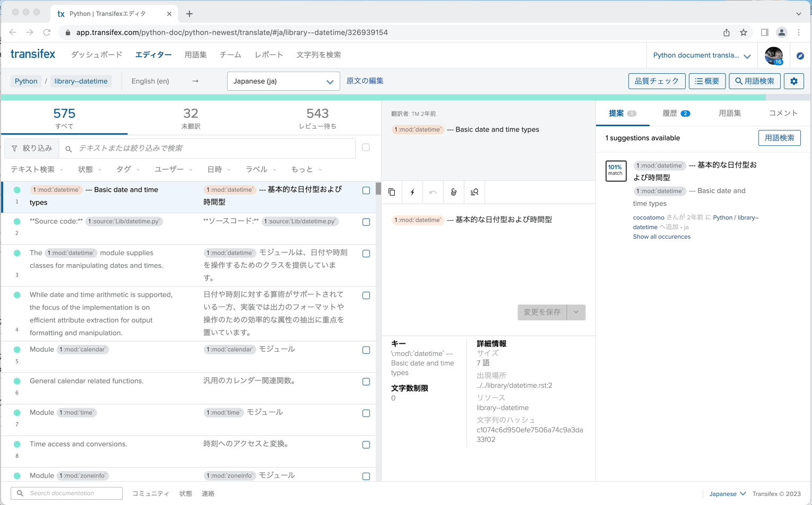The height and width of the screenshot is (505, 812).
Task: Click the copy source text icon
Action: tap(392, 192)
